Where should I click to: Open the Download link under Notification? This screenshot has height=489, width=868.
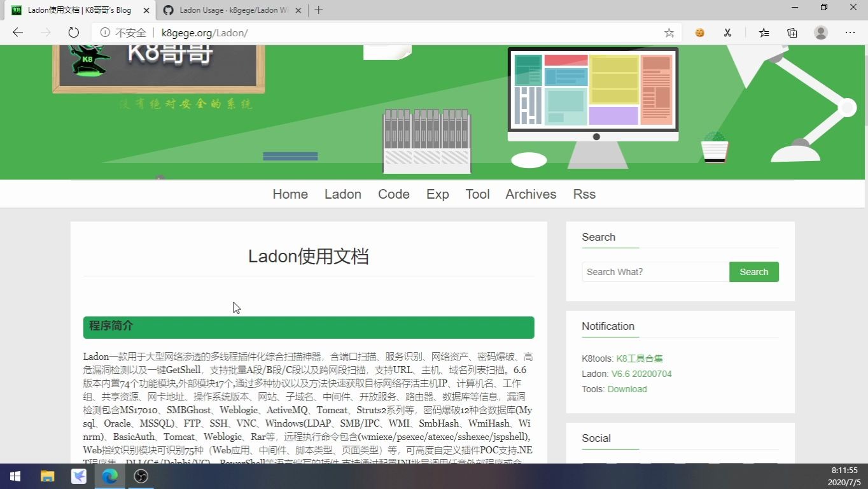(x=627, y=389)
